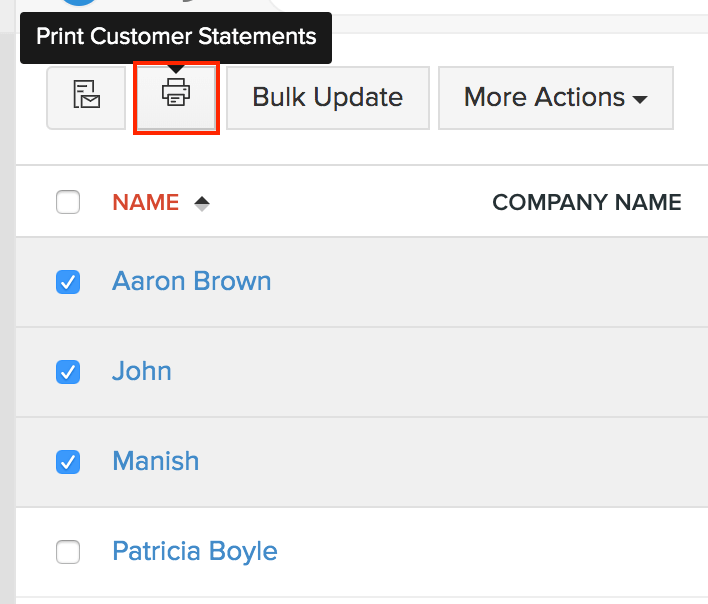The height and width of the screenshot is (604, 708).
Task: Uncheck the Aaron Brown checkbox
Action: tap(68, 282)
